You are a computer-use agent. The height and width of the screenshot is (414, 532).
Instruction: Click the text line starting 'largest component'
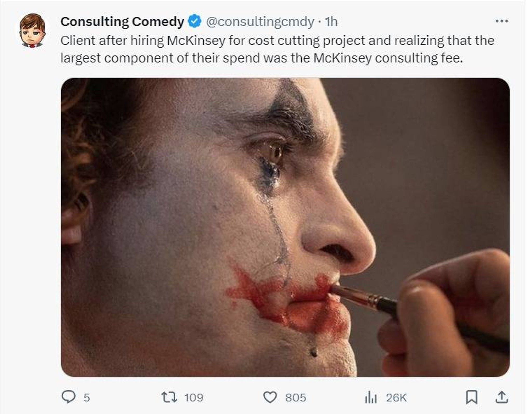click(262, 58)
